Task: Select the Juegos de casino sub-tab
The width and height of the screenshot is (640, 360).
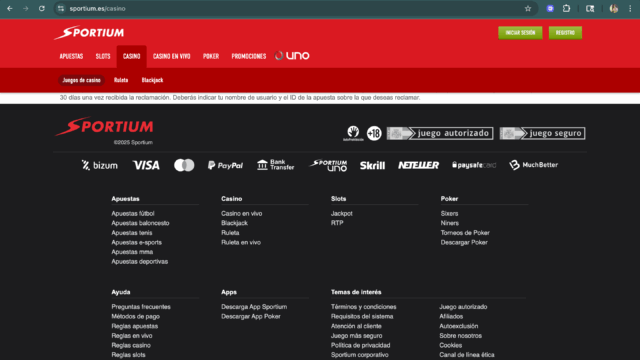Action: (82, 80)
